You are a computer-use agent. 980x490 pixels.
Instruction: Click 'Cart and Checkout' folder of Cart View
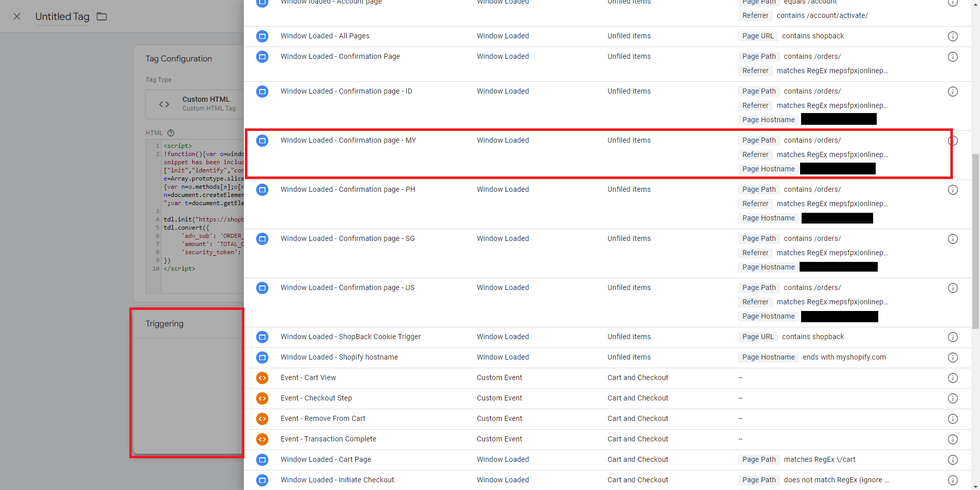click(637, 378)
